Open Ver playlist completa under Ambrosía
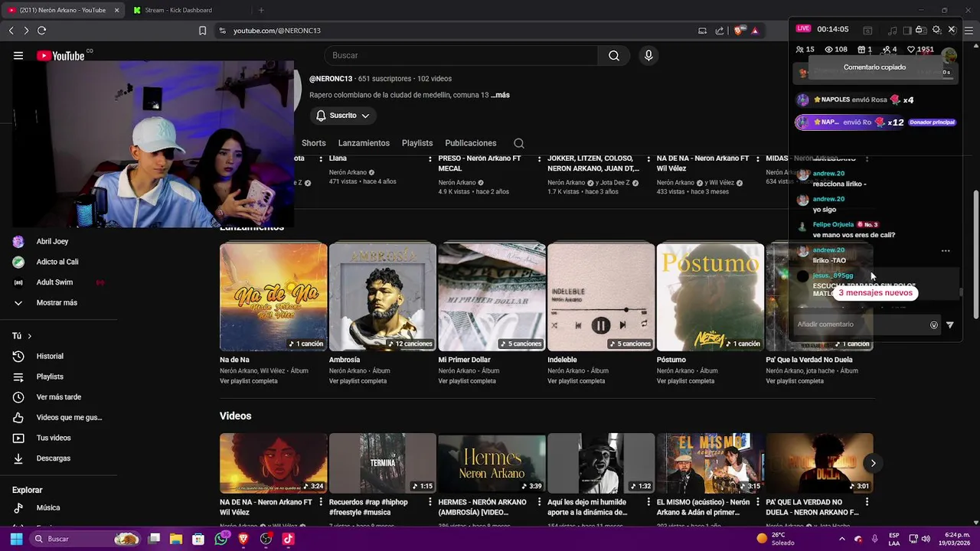980x551 pixels. (x=358, y=381)
